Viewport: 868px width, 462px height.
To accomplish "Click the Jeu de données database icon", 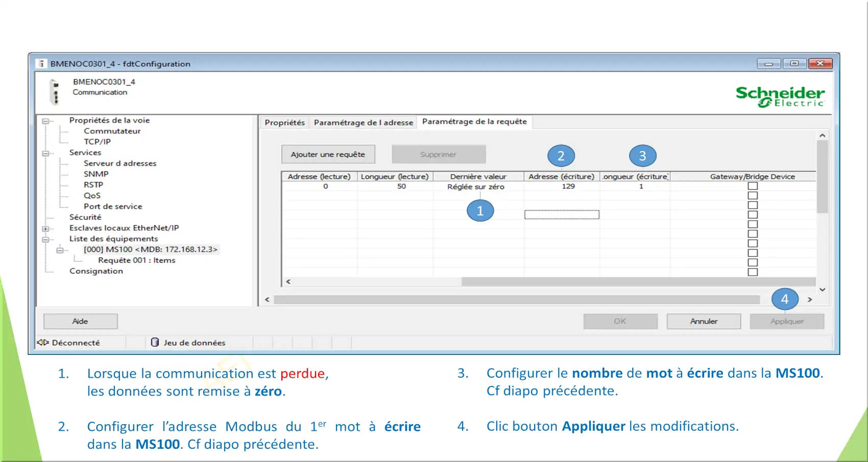I will coord(155,343).
